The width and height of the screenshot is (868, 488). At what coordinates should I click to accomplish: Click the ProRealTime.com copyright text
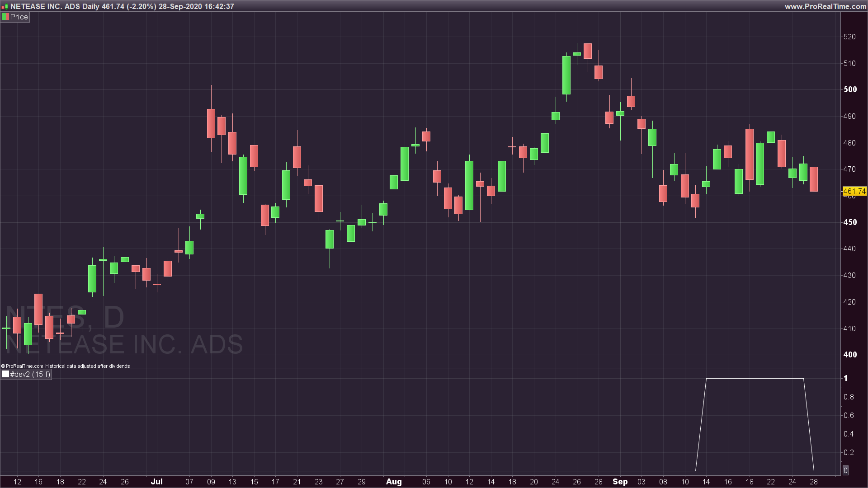click(23, 366)
